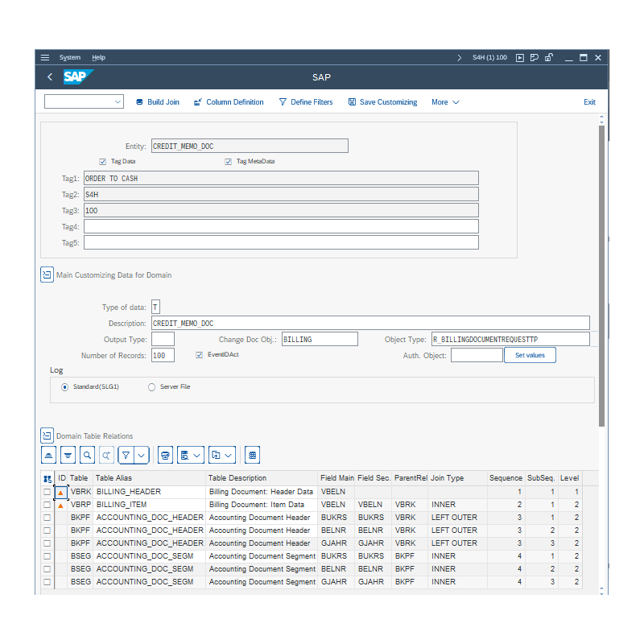Click Build Join in toolbar
Image resolution: width=644 pixels, height=644 pixels.
click(x=158, y=102)
